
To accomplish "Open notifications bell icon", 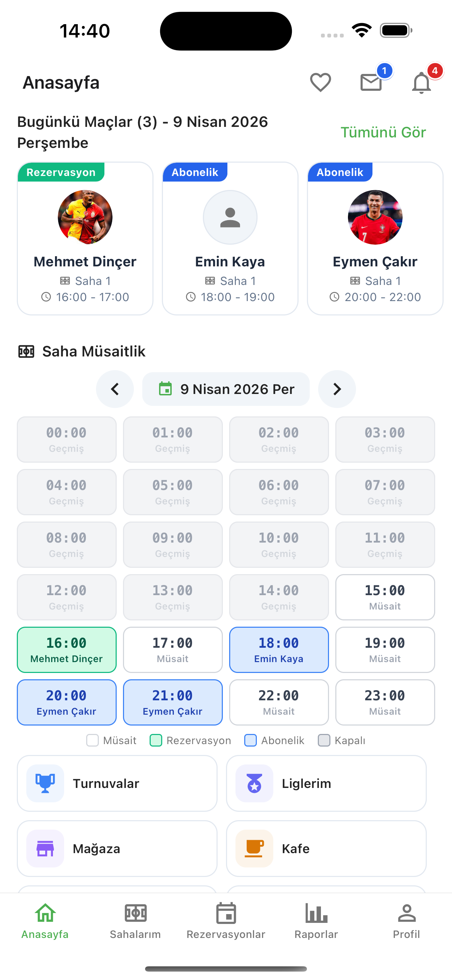I will pyautogui.click(x=422, y=82).
